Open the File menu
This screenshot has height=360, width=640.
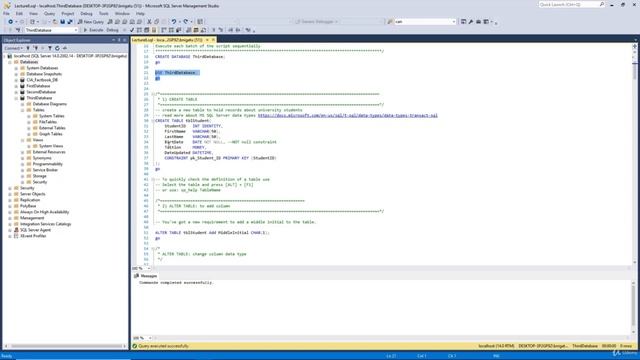tap(7, 13)
